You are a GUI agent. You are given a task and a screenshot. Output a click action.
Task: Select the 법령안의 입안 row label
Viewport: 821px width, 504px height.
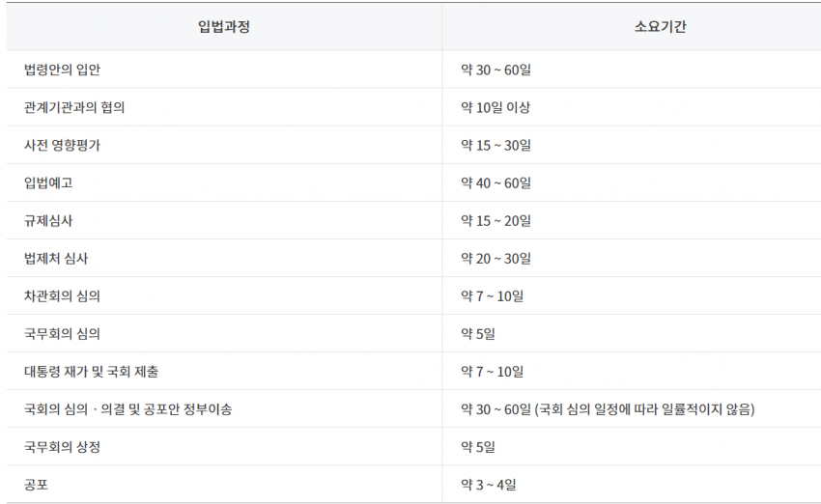click(62, 70)
